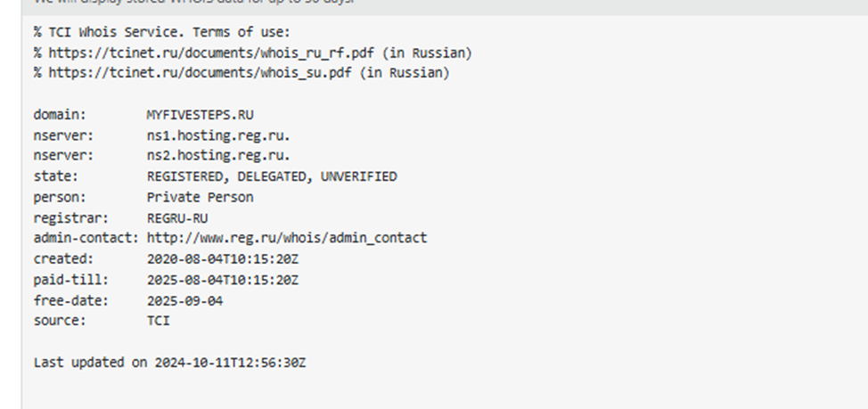The height and width of the screenshot is (409, 868).
Task: Click the free-date value 2025-09-04
Action: point(184,301)
